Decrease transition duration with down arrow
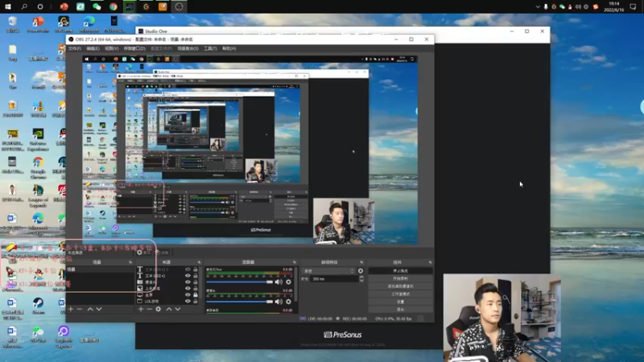The image size is (644, 362). coord(361,281)
